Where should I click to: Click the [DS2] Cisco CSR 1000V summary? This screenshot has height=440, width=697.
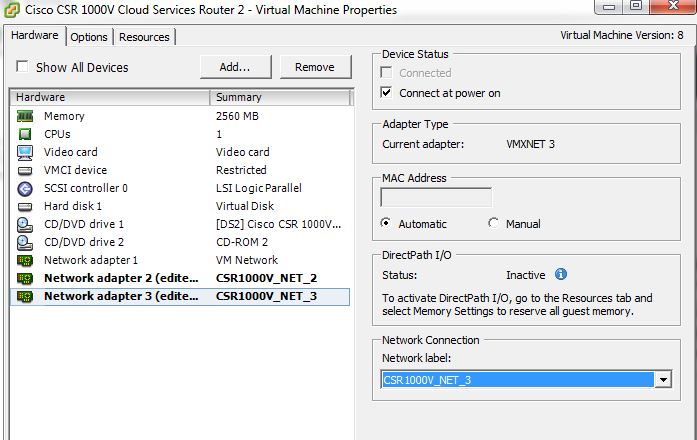tap(279, 224)
